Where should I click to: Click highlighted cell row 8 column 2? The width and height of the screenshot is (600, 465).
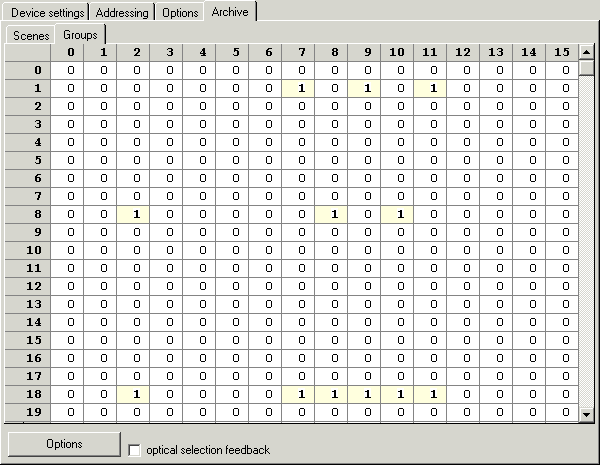(133, 214)
